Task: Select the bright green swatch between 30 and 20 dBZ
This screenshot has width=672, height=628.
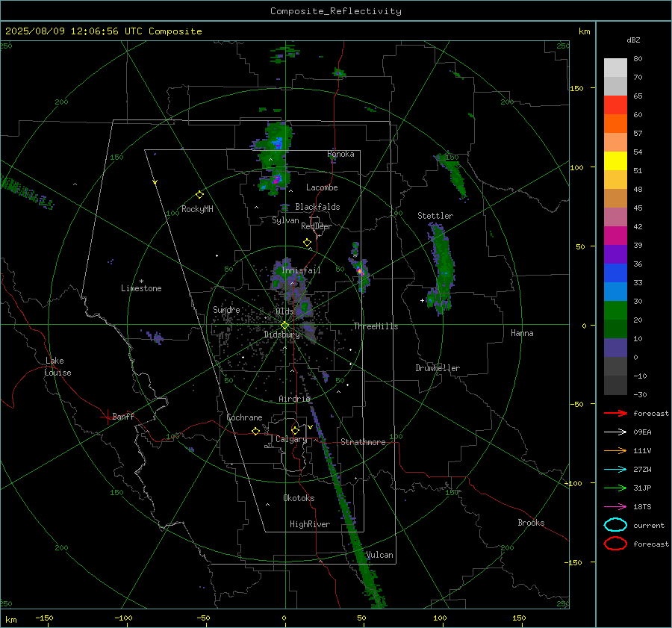Action: (615, 311)
